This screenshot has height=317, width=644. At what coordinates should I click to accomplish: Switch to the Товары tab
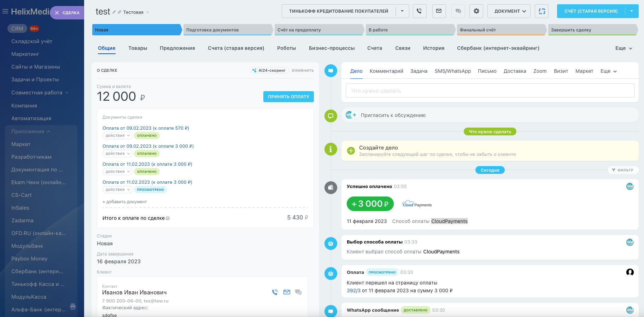coord(138,48)
